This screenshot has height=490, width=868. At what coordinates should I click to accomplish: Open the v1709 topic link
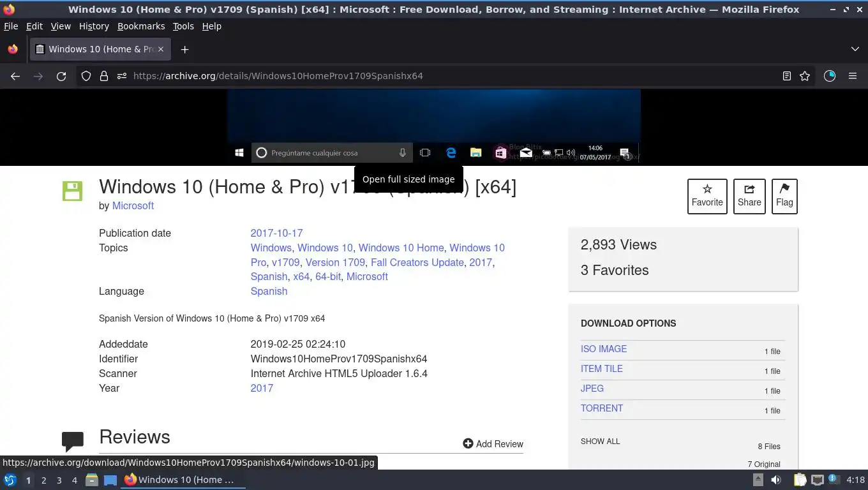[285, 262]
